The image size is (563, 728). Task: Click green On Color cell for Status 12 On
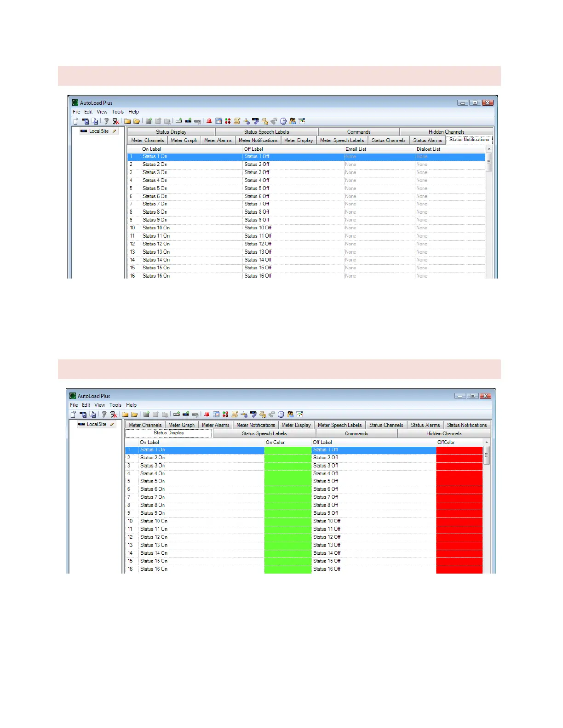tap(288, 537)
